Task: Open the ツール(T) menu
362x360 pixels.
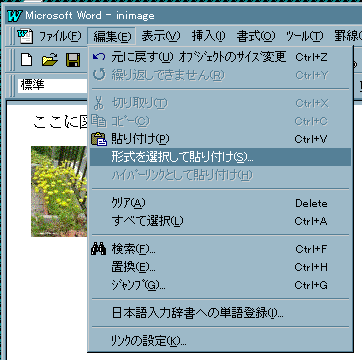Action: (x=305, y=36)
